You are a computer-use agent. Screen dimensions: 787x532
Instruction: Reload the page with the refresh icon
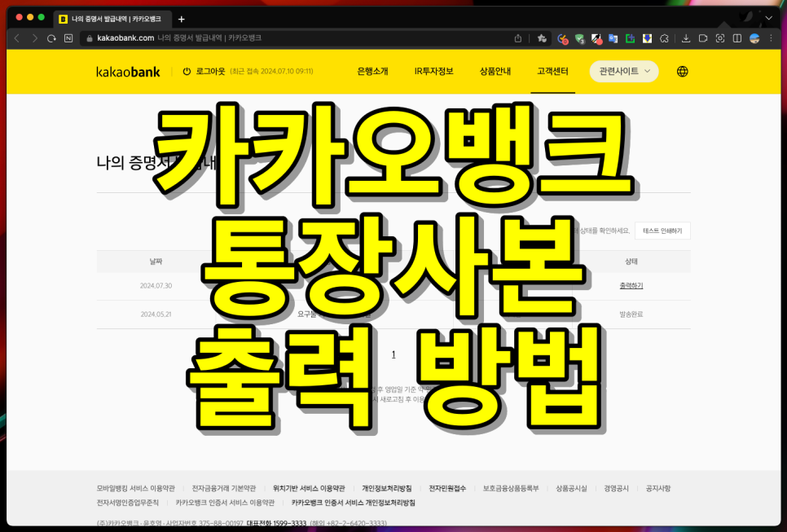51,38
